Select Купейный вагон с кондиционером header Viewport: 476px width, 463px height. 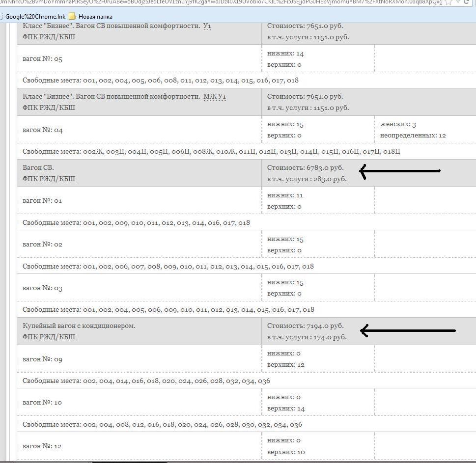(x=79, y=326)
